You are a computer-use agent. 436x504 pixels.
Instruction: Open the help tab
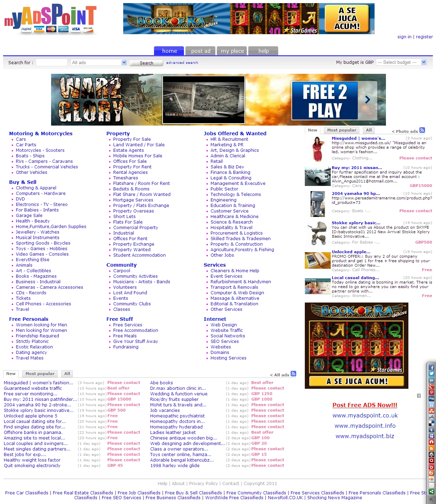click(x=263, y=51)
